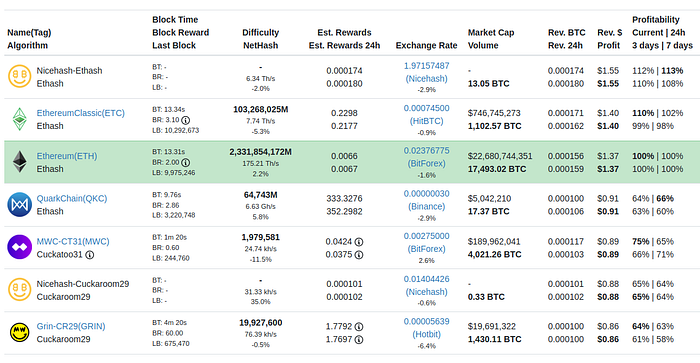
Task: Click the Market Cap Volume column header
Action: click(x=491, y=39)
